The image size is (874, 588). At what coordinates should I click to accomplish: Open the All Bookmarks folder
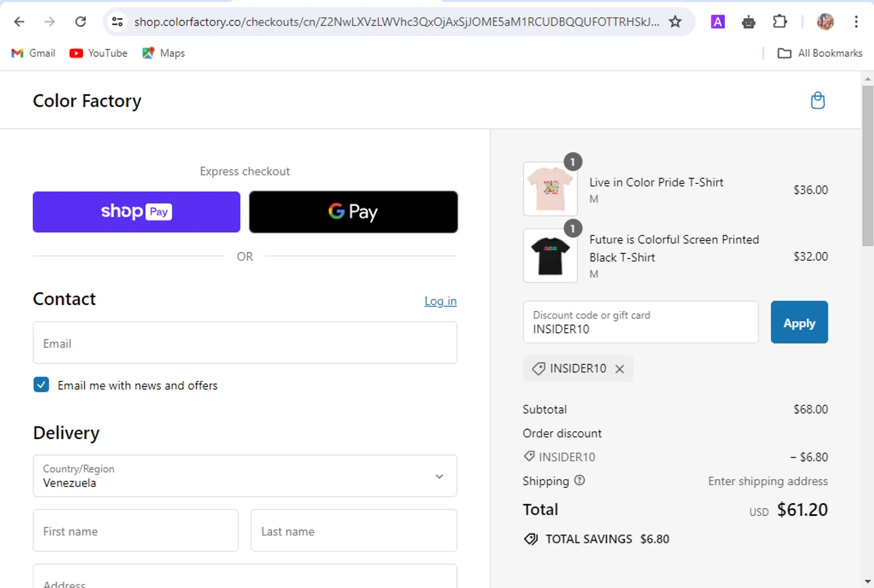coord(820,53)
